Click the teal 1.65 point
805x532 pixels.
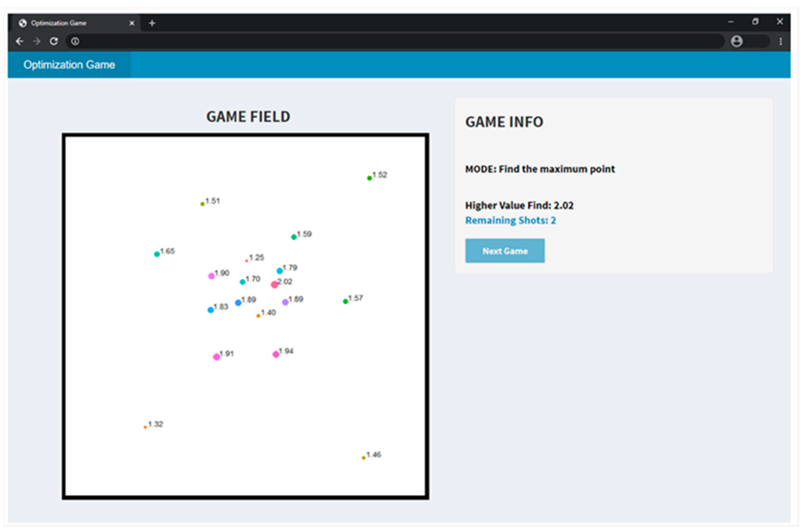tap(157, 254)
